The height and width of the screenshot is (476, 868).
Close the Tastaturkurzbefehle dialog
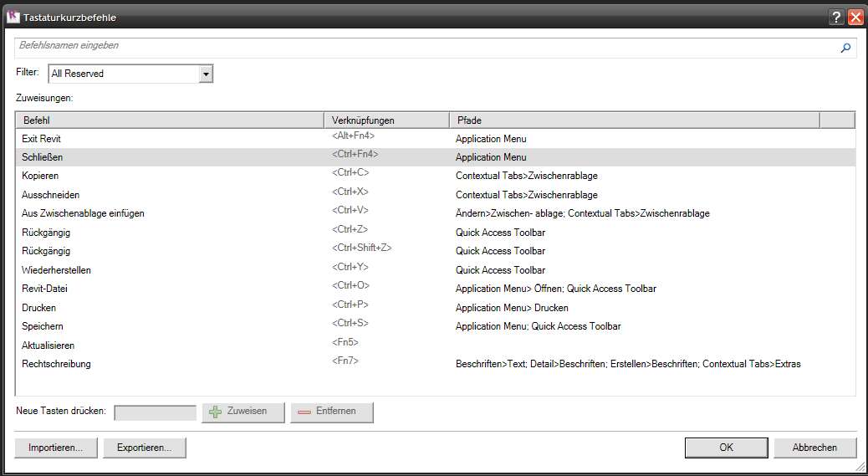[x=855, y=18]
